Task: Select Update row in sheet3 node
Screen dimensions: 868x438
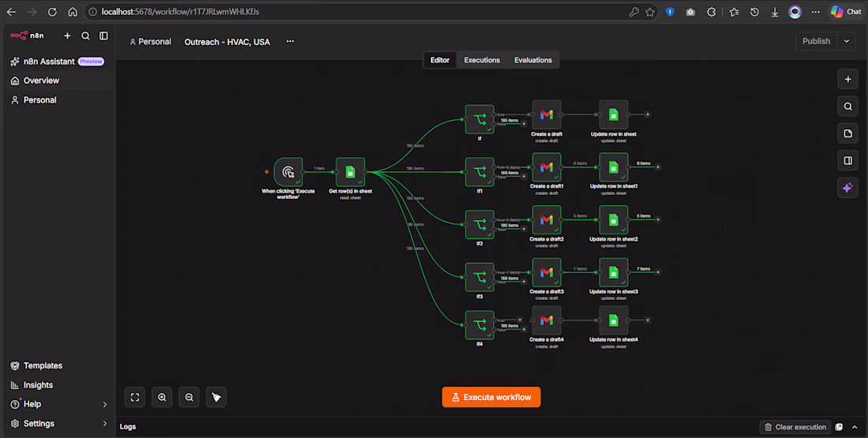Action: coord(613,272)
